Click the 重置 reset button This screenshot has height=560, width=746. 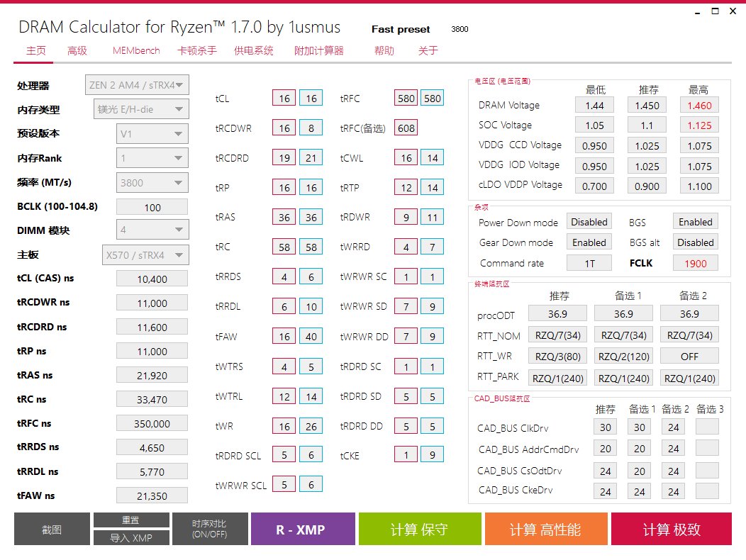pos(131,520)
